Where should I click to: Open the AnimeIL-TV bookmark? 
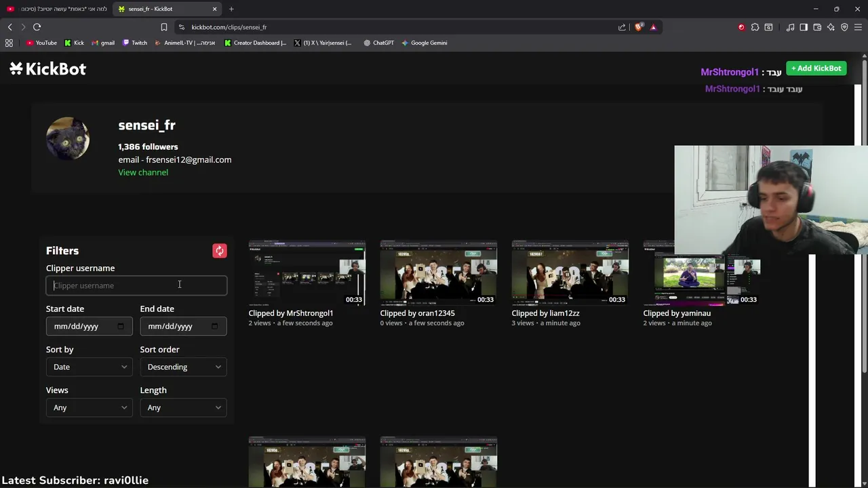(184, 43)
